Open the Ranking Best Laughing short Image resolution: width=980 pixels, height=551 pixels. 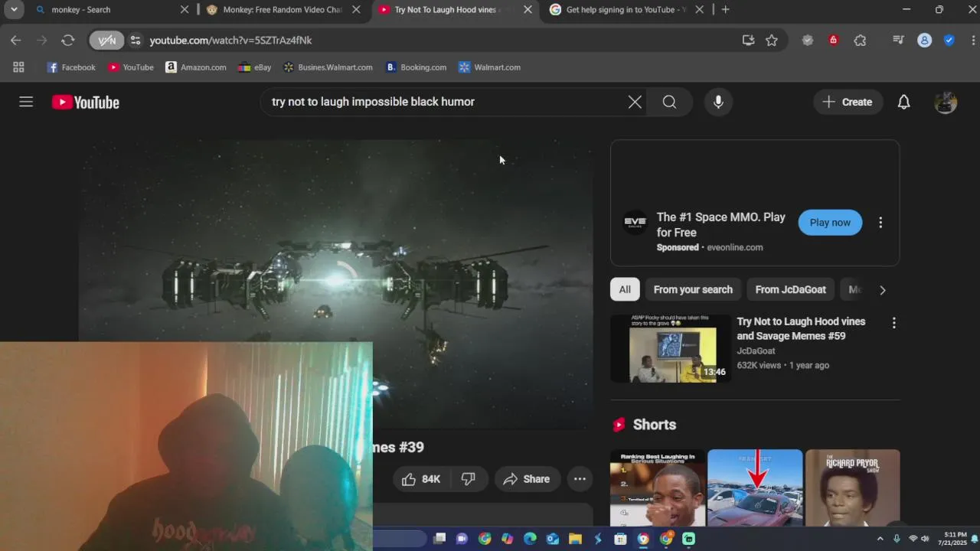(x=658, y=487)
